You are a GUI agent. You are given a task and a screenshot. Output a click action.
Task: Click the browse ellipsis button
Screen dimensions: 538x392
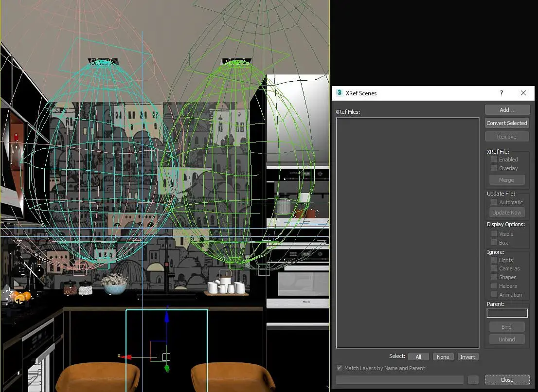(x=473, y=380)
